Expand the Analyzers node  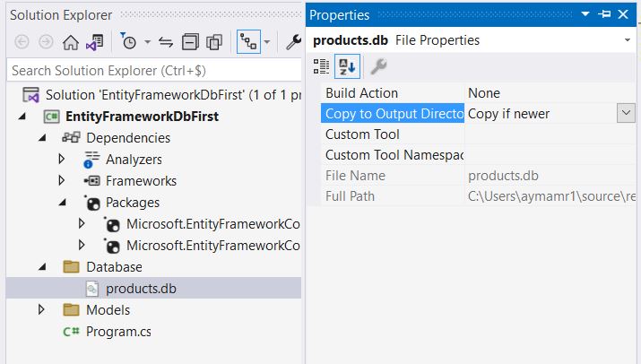pos(62,160)
